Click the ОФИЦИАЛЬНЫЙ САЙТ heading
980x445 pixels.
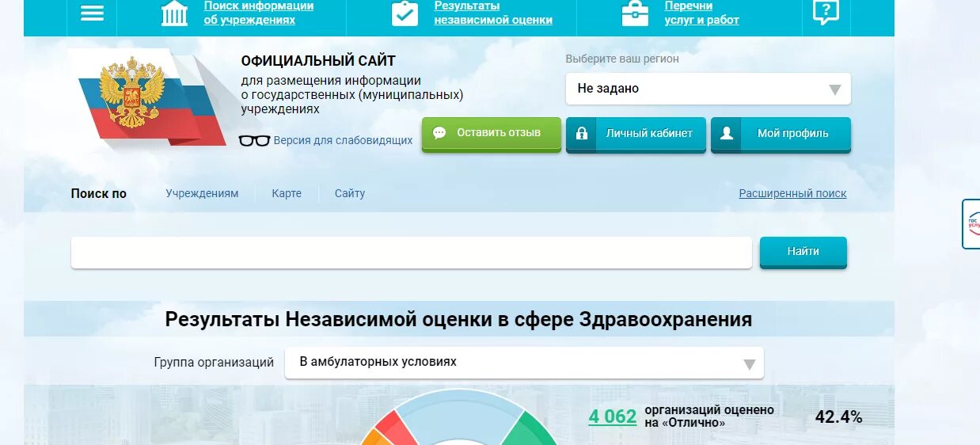pos(318,61)
